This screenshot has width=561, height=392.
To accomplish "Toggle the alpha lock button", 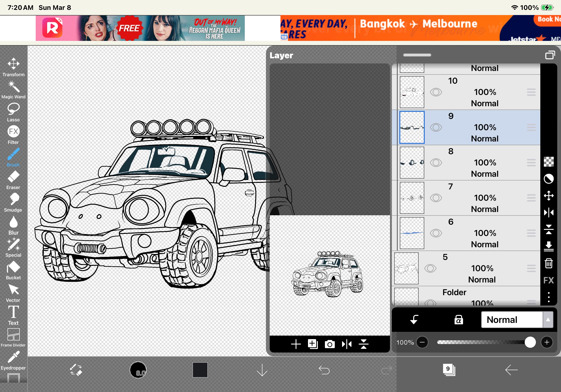I will (x=458, y=320).
